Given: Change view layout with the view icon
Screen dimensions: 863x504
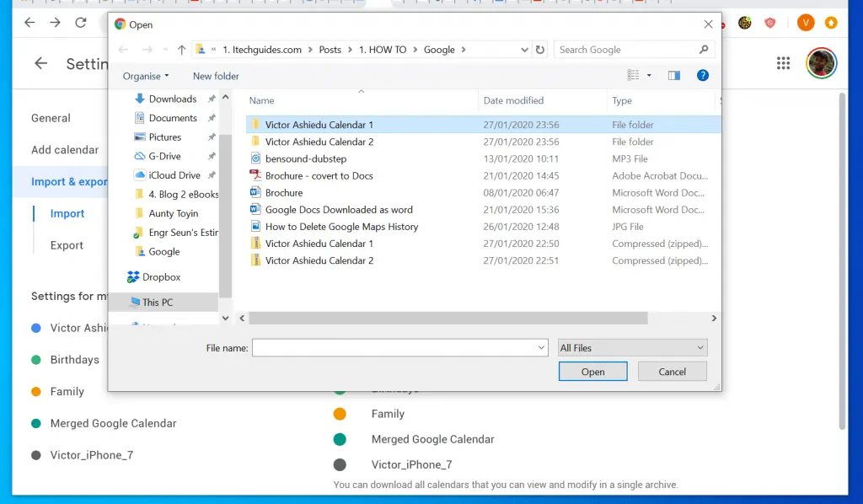Looking at the screenshot, I should coord(633,75).
